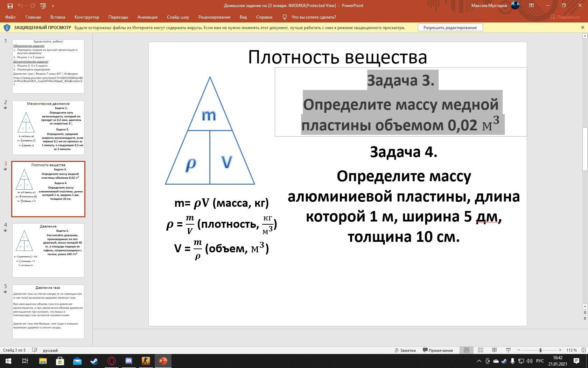Select slide 1 thumbnail 'Здравствуйте, ребята!'

[x=48, y=66]
